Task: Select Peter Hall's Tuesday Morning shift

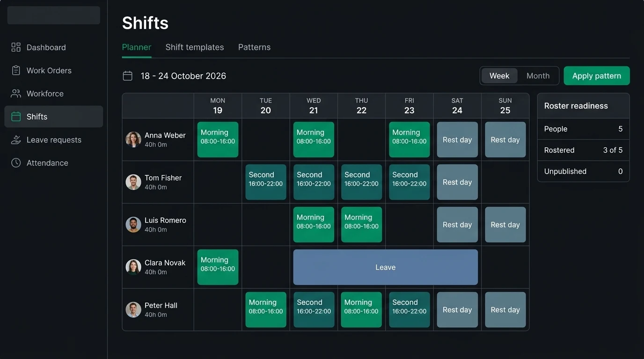Action: [266, 309]
